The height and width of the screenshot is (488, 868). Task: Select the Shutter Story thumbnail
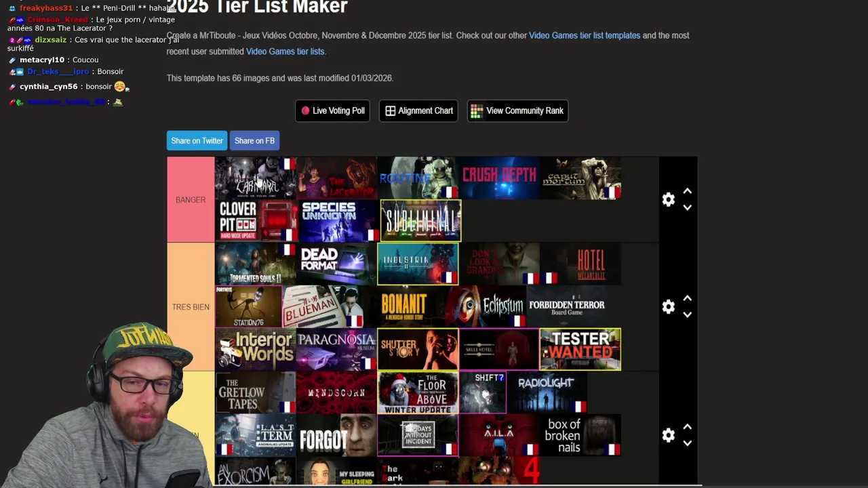(418, 349)
